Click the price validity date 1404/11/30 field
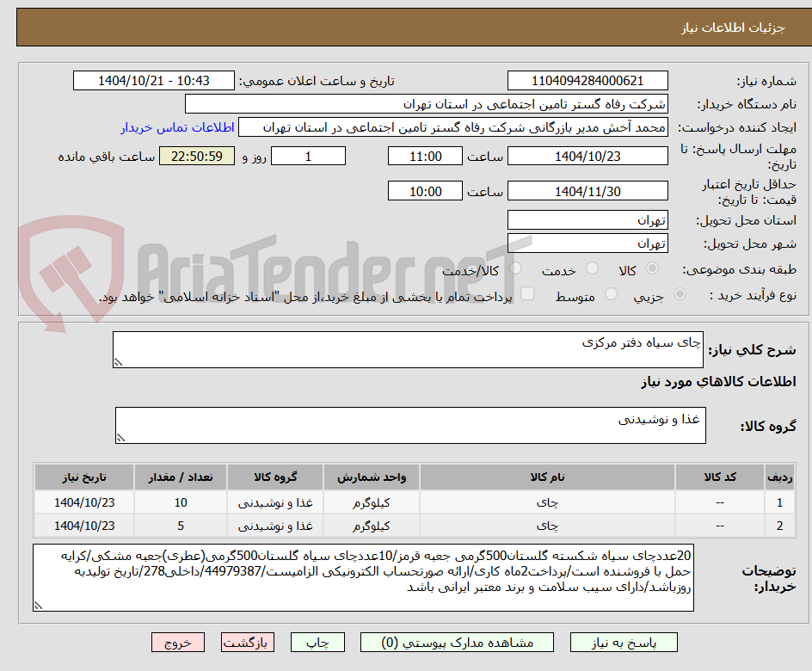Viewport: 812px width, 671px height. [587, 191]
